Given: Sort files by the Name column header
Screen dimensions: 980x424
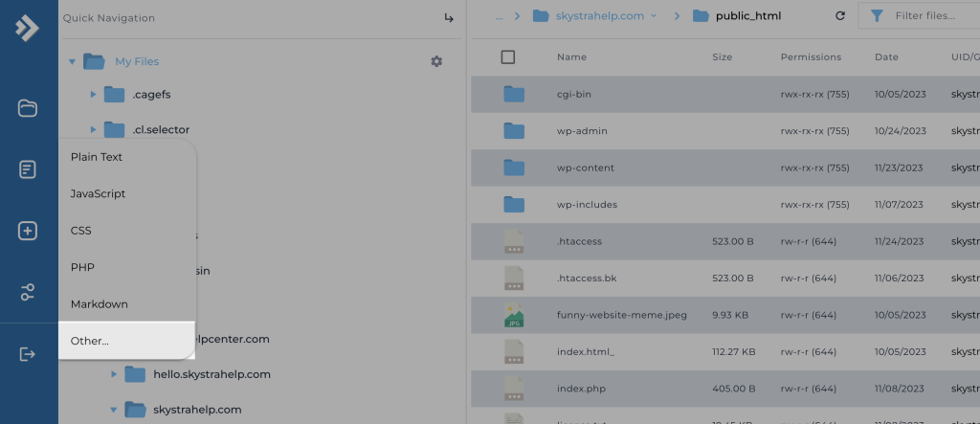Looking at the screenshot, I should click(571, 57).
